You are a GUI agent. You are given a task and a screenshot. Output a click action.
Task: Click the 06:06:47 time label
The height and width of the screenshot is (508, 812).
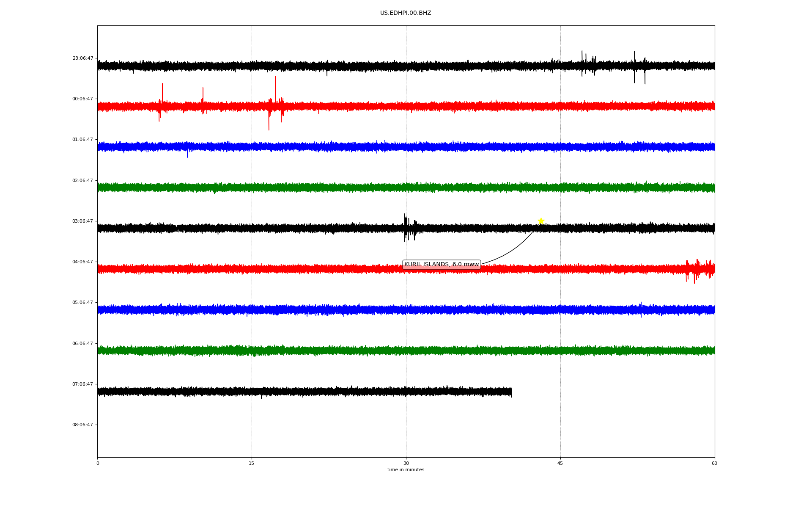[83, 344]
